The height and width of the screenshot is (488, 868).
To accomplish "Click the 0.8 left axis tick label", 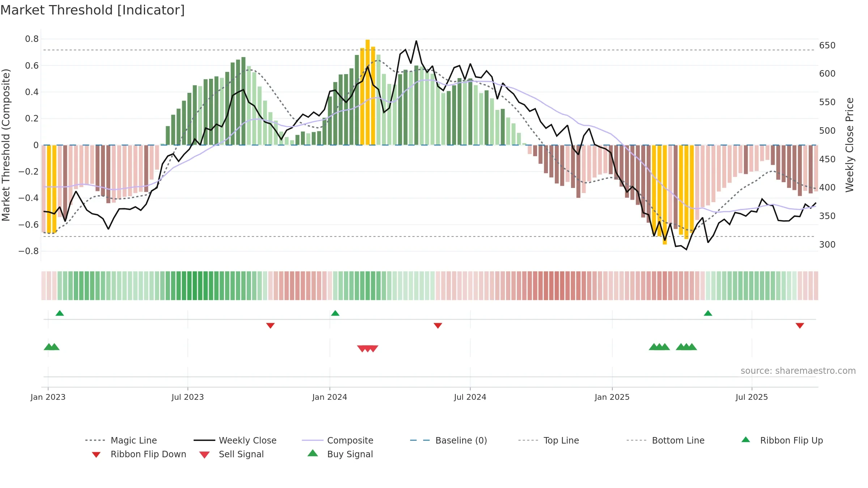I will [x=32, y=39].
